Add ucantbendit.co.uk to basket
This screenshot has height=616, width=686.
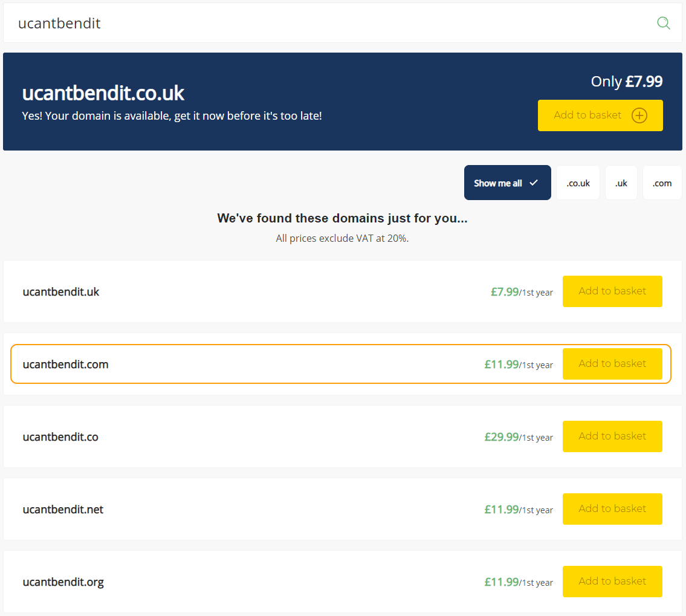pyautogui.click(x=600, y=115)
